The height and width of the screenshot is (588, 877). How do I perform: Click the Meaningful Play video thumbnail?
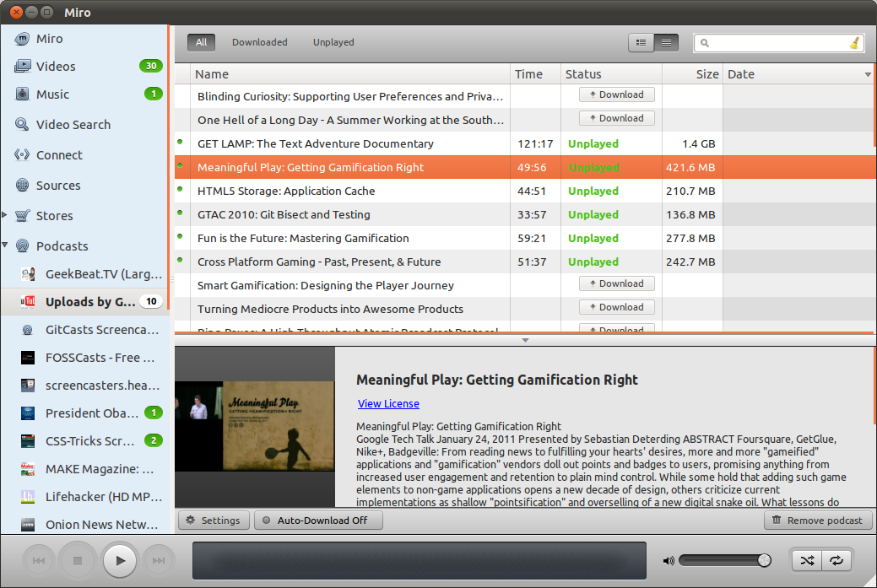pyautogui.click(x=254, y=426)
